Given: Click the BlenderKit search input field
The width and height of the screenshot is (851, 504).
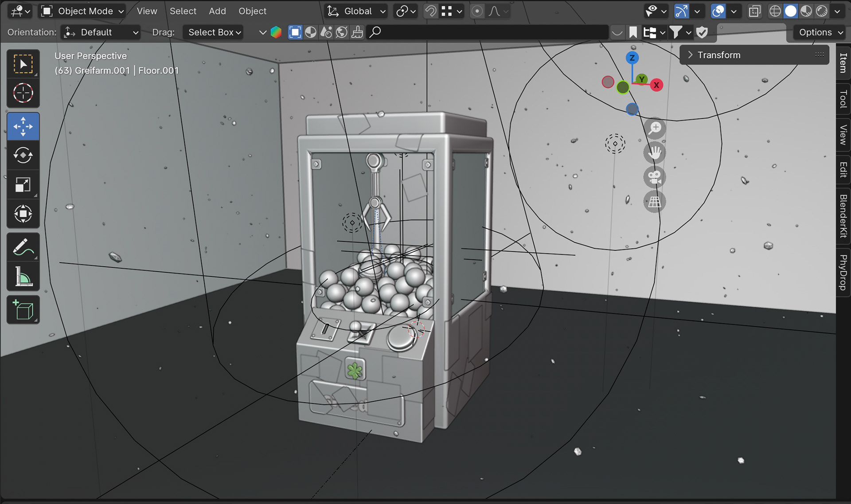Looking at the screenshot, I should pos(488,32).
